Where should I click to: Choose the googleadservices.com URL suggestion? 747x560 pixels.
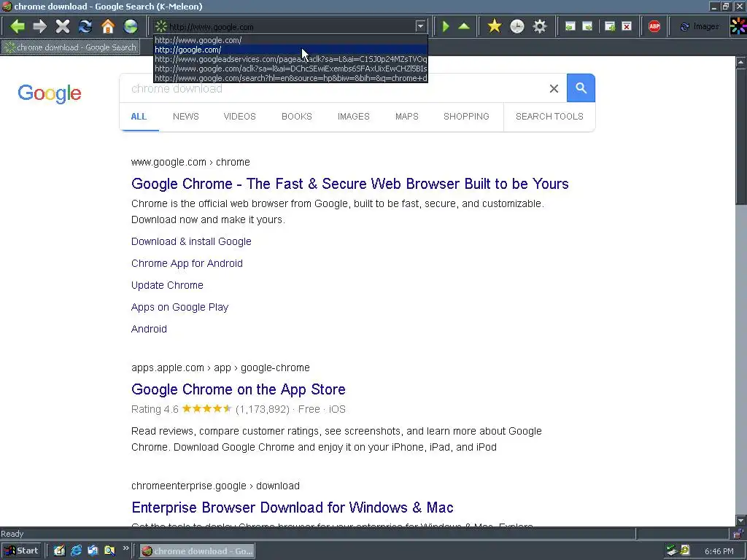[290, 59]
